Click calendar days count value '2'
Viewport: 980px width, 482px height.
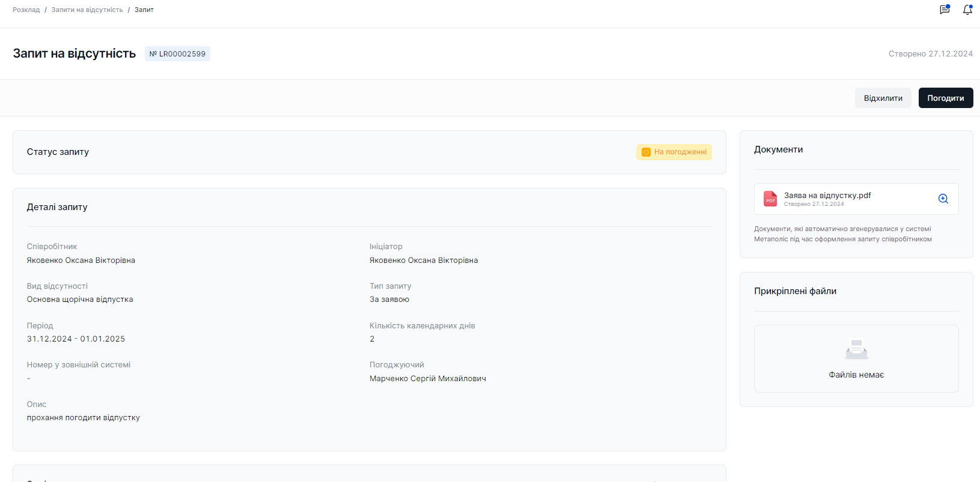click(x=372, y=339)
